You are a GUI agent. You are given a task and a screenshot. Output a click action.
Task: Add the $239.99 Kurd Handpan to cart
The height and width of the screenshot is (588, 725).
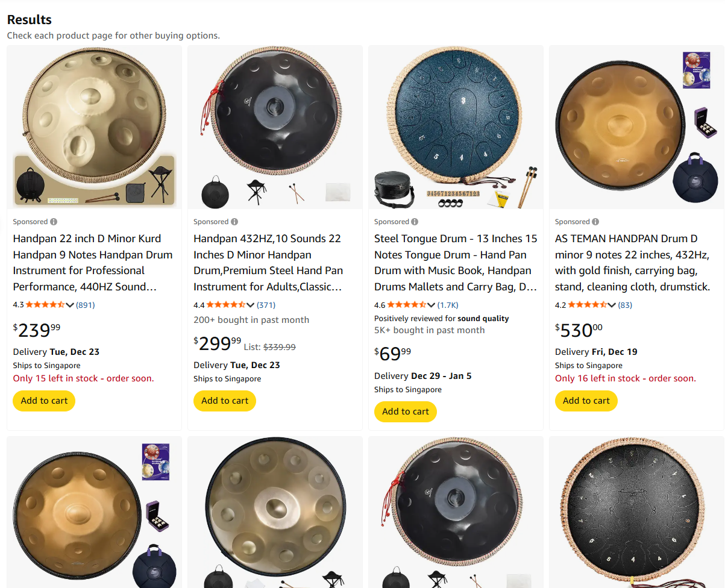pyautogui.click(x=44, y=401)
